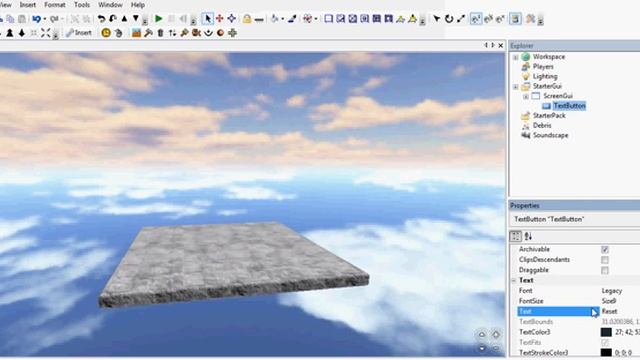Click the first yellow triangle icon
Image resolution: width=640 pixels, height=360 pixels.
pos(401,18)
